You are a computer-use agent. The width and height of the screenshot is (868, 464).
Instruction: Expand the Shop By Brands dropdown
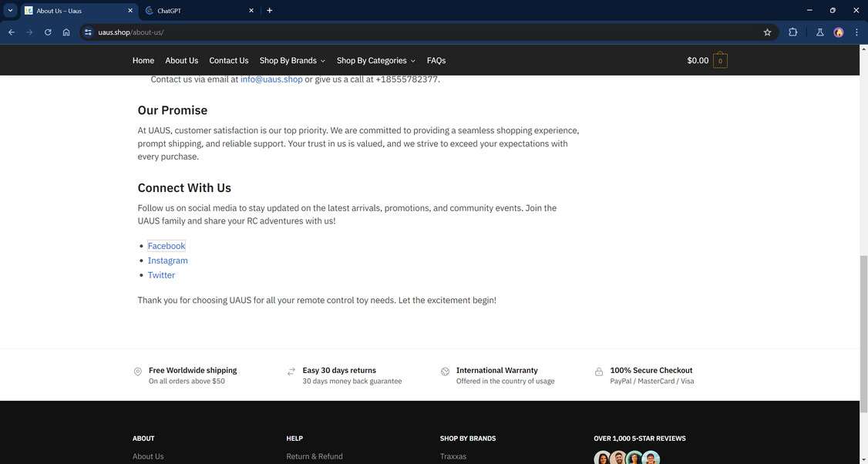pyautogui.click(x=323, y=60)
